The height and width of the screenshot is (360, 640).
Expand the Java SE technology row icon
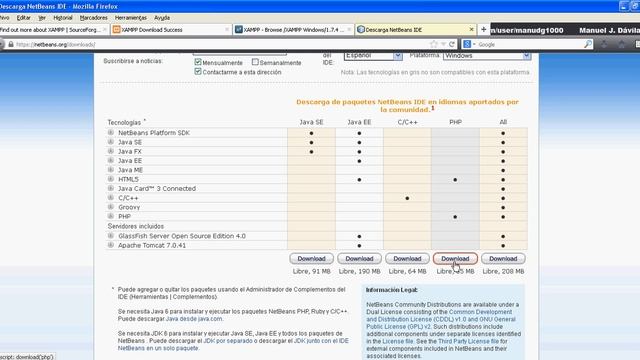[111, 142]
